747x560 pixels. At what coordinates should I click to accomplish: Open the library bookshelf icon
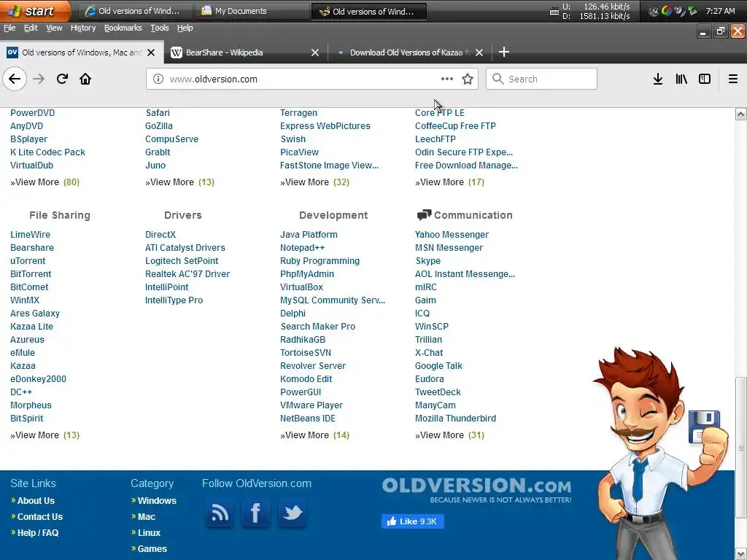click(x=681, y=79)
